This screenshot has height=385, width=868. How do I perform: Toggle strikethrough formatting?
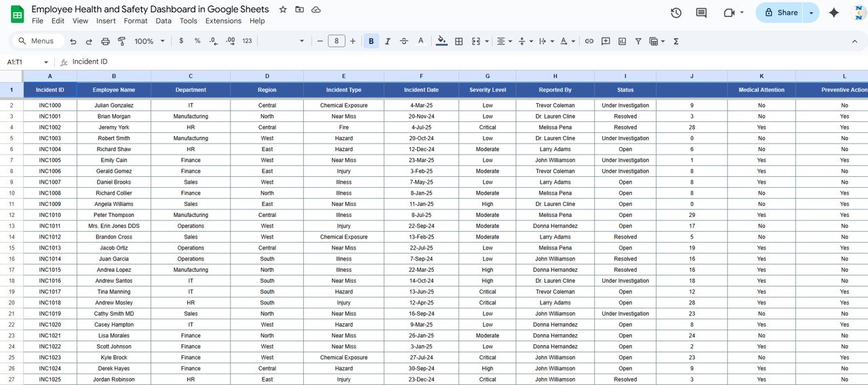404,41
